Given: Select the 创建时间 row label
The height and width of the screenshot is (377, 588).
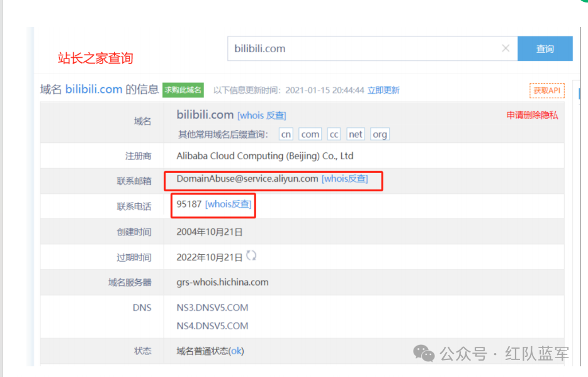Looking at the screenshot, I should 134,232.
